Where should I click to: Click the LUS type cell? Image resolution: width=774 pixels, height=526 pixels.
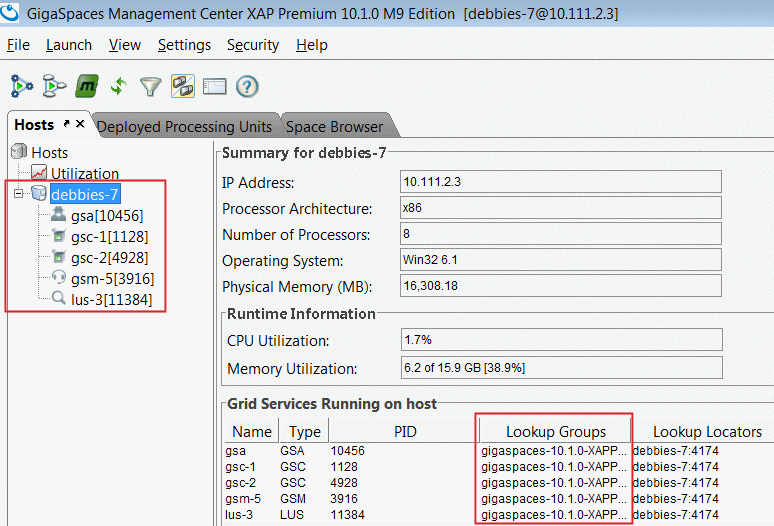pos(292,515)
